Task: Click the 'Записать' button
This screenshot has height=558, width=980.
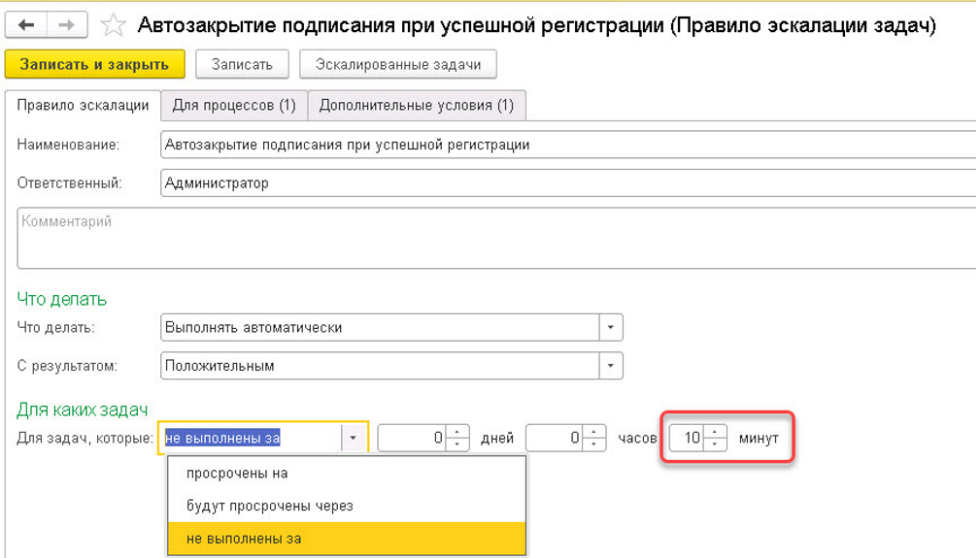Action: (242, 65)
